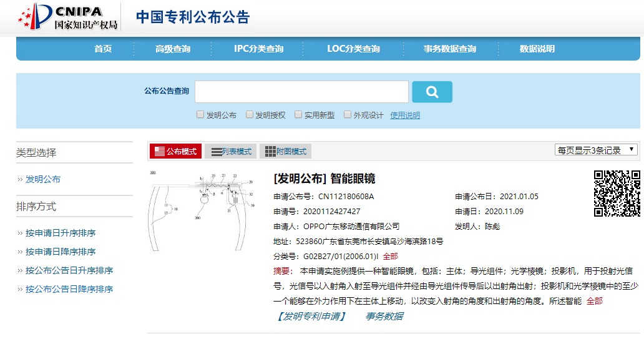644x344 pixels.
Task: Switch to 附图模式 view
Action: click(285, 151)
